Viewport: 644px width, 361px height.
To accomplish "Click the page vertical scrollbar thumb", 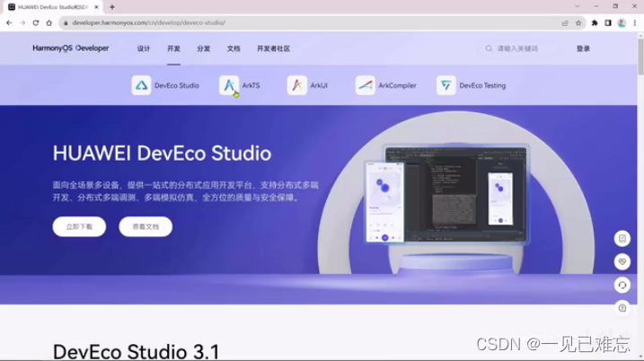I will click(x=640, y=57).
